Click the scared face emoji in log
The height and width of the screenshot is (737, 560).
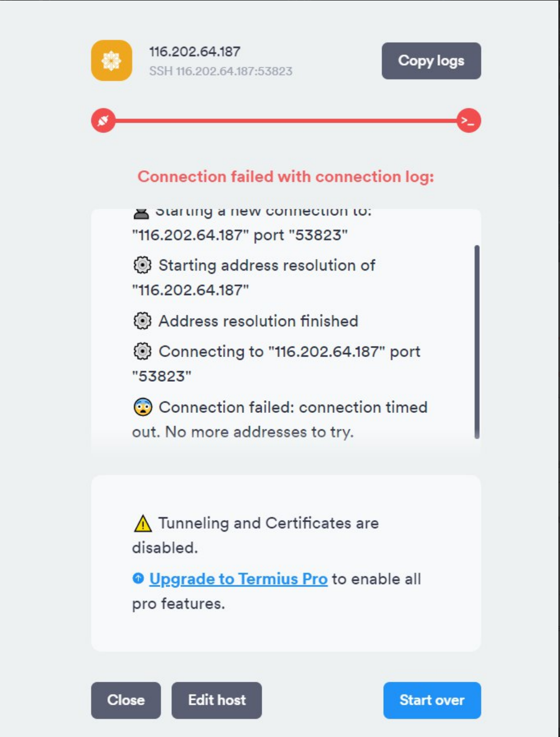pyautogui.click(x=142, y=407)
